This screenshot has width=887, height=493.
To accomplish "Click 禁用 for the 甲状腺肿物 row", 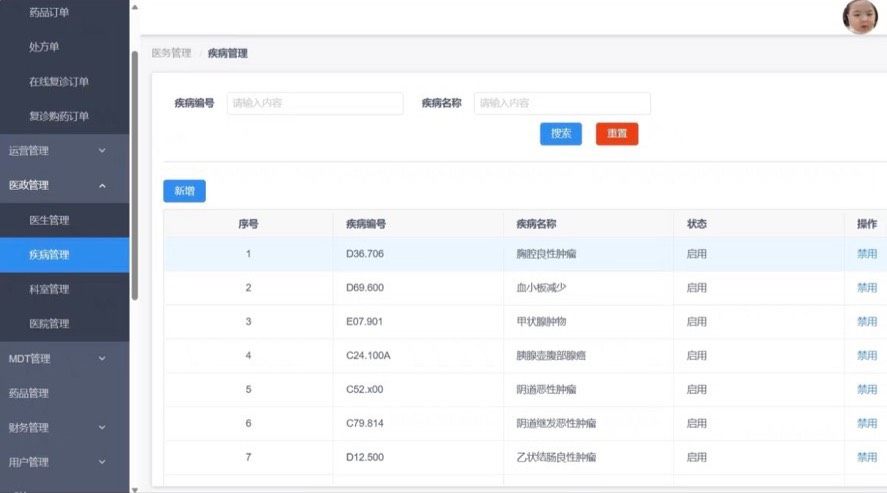I will (x=866, y=322).
